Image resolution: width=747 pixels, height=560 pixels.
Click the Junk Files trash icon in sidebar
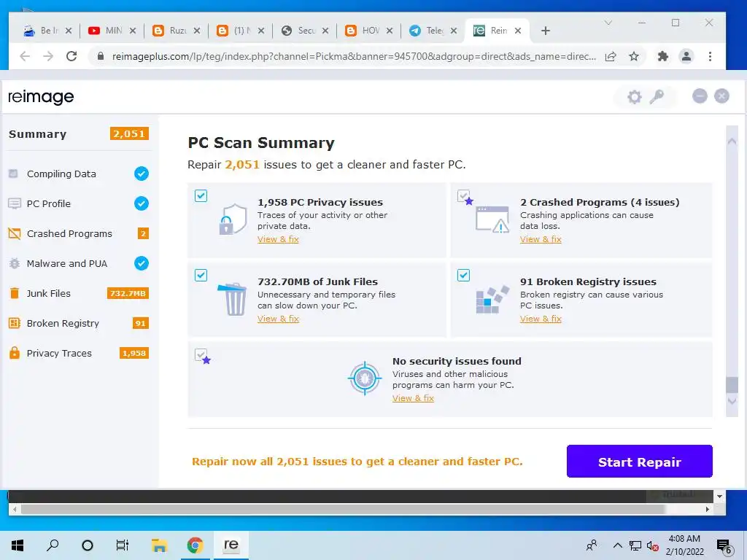(15, 293)
